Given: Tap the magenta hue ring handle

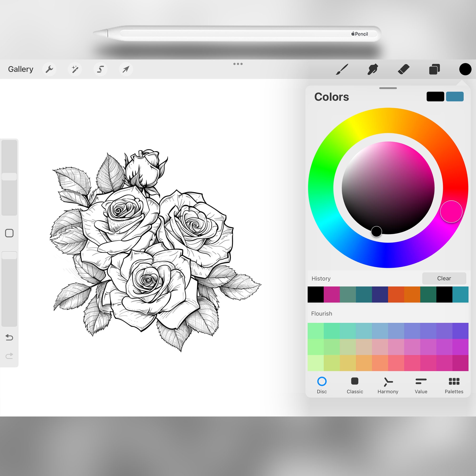Looking at the screenshot, I should pyautogui.click(x=451, y=212).
